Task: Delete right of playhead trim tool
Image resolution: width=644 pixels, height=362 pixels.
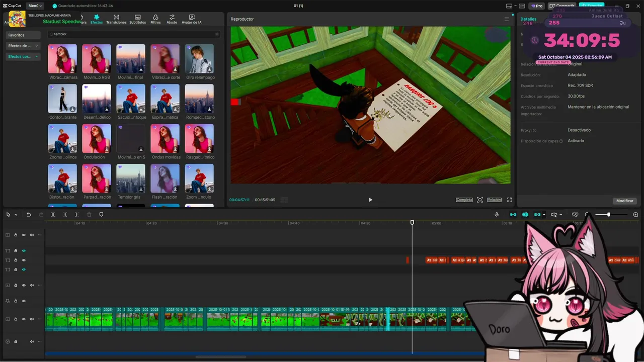Action: (x=77, y=215)
